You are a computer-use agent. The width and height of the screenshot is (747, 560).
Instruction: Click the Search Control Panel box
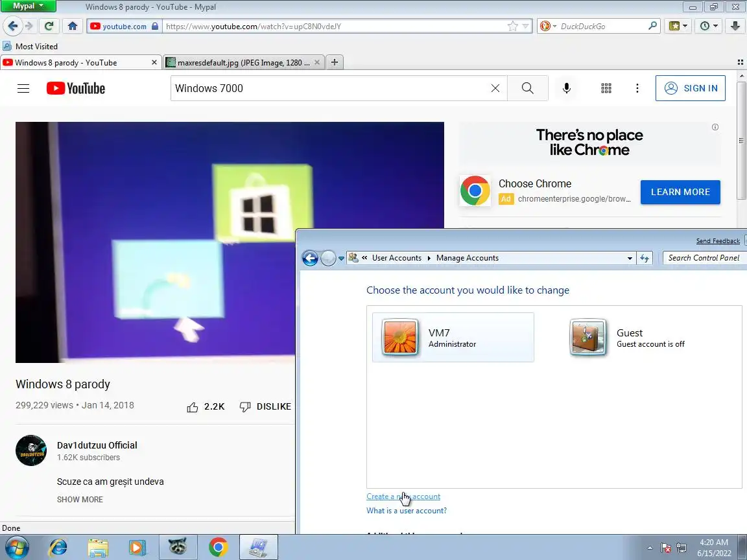[704, 258]
